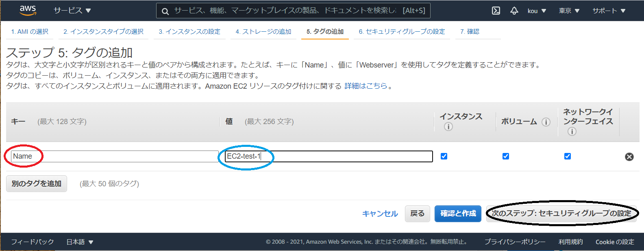This screenshot has width=644, height=251.
Task: Open the 利用規約 link
Action: click(x=570, y=242)
